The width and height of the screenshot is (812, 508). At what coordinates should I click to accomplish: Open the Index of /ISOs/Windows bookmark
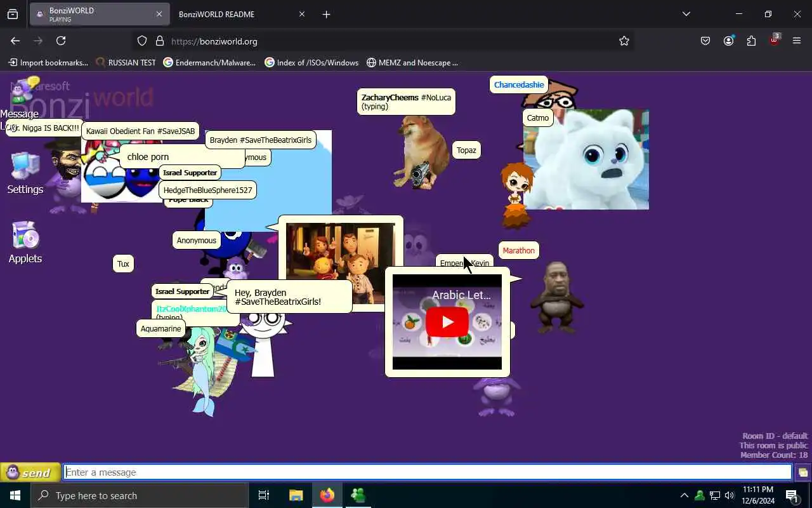311,62
